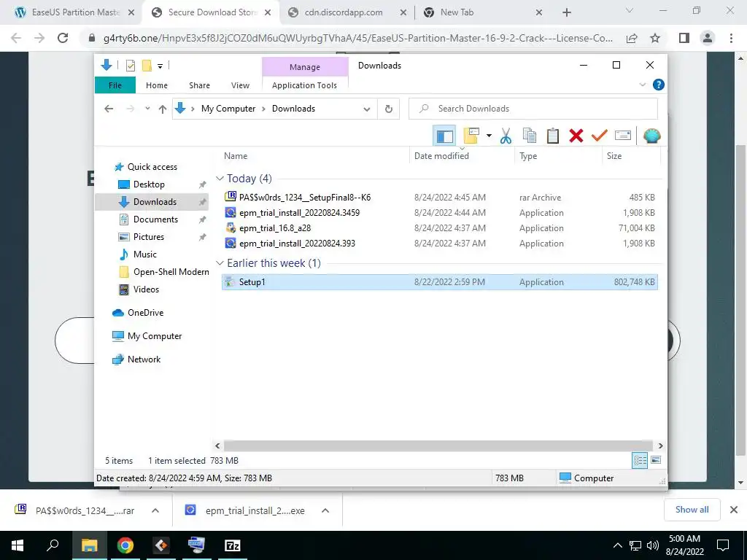Open the Home ribbon tab
Image resolution: width=747 pixels, height=560 pixels.
157,85
